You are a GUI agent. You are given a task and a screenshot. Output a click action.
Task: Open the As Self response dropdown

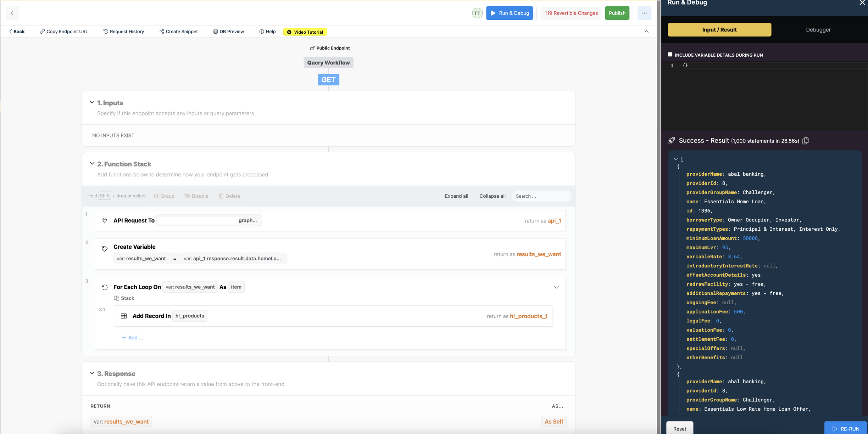(554, 422)
